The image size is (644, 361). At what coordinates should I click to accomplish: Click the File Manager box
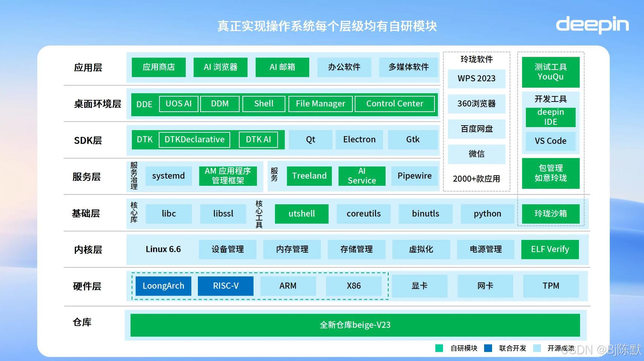click(320, 104)
